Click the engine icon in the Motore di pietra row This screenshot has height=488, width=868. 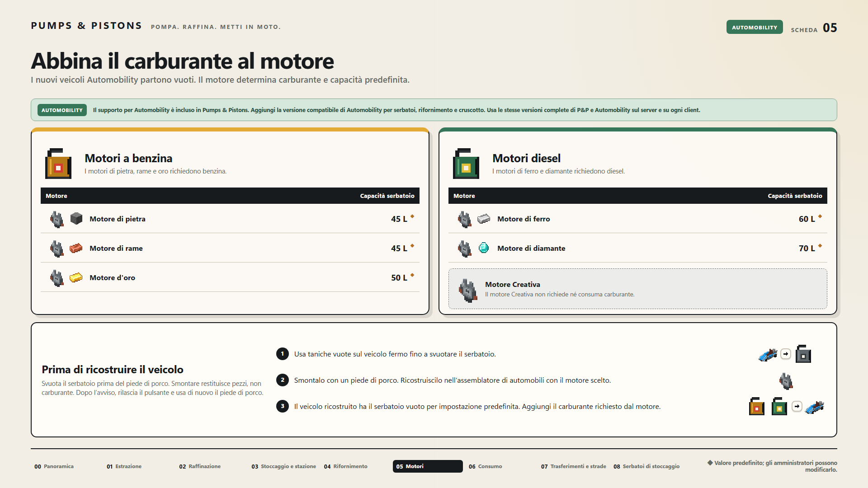point(57,219)
